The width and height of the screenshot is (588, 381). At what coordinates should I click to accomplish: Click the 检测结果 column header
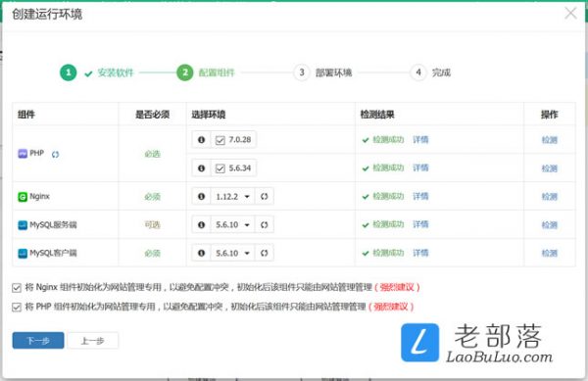(377, 115)
